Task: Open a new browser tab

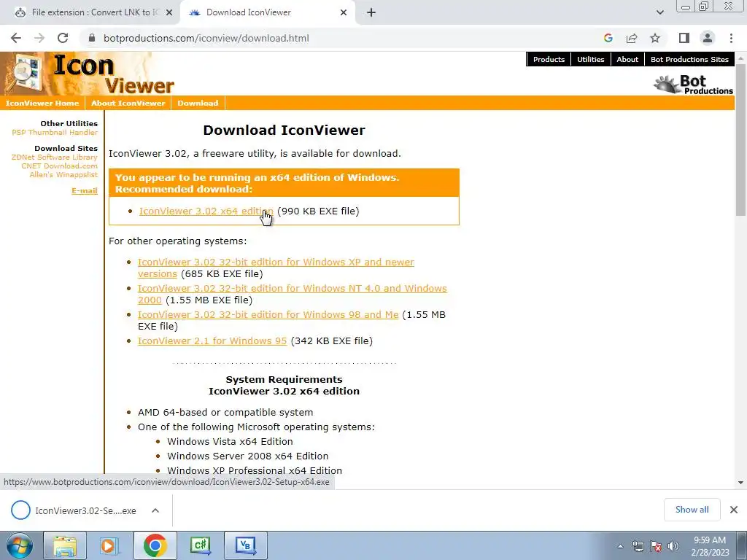Action: click(x=371, y=12)
